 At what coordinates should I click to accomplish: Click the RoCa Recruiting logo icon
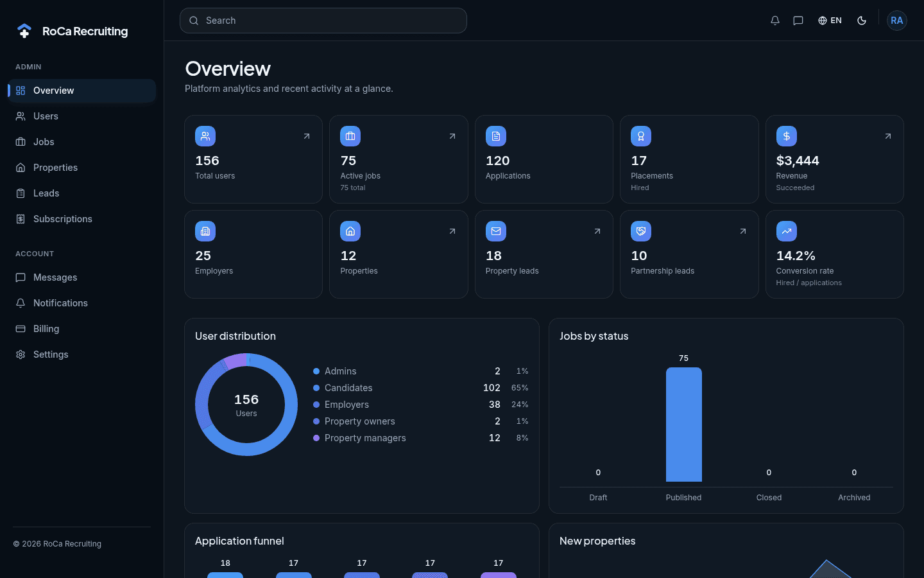(x=24, y=31)
